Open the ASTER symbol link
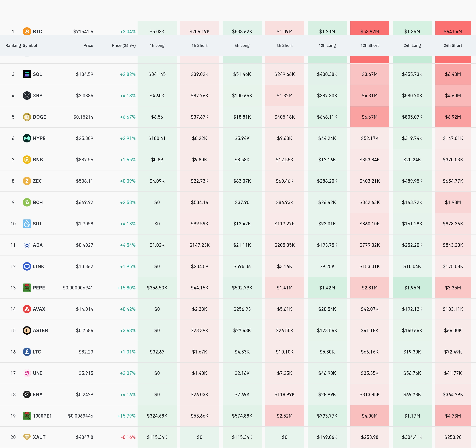This screenshot has height=448, width=476. point(40,330)
